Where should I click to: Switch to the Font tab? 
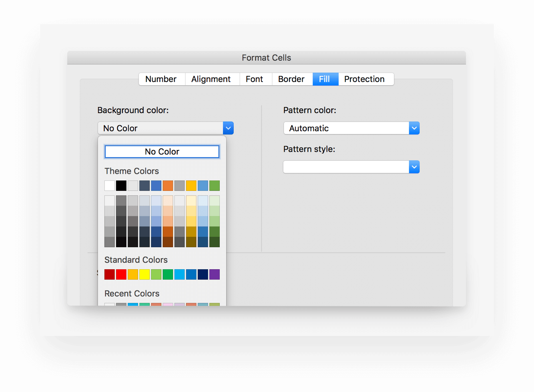coord(255,79)
